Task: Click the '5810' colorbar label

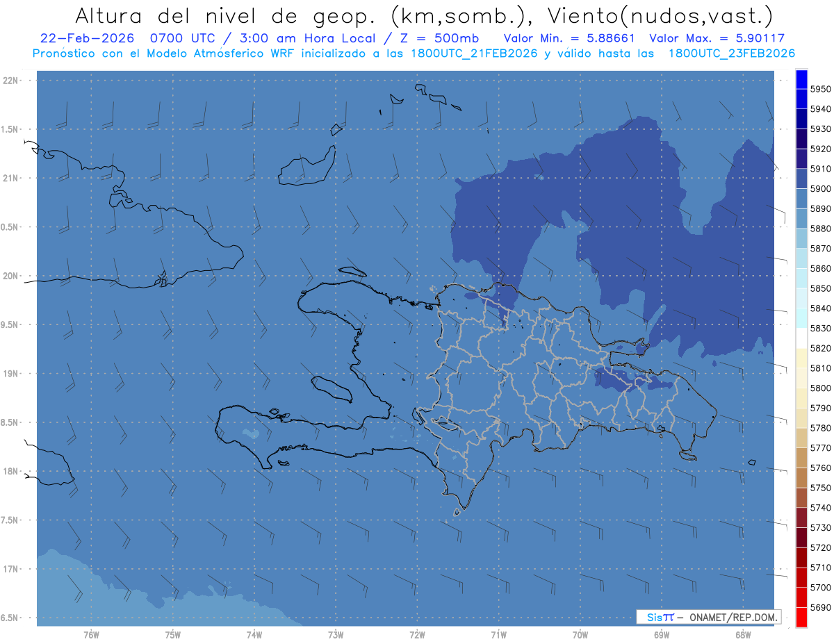Action: [820, 368]
